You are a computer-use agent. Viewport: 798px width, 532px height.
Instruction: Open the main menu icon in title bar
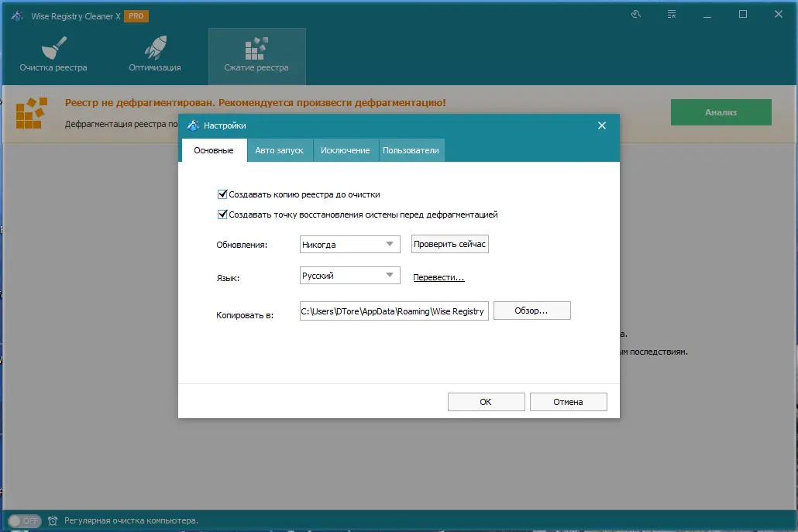pos(672,14)
